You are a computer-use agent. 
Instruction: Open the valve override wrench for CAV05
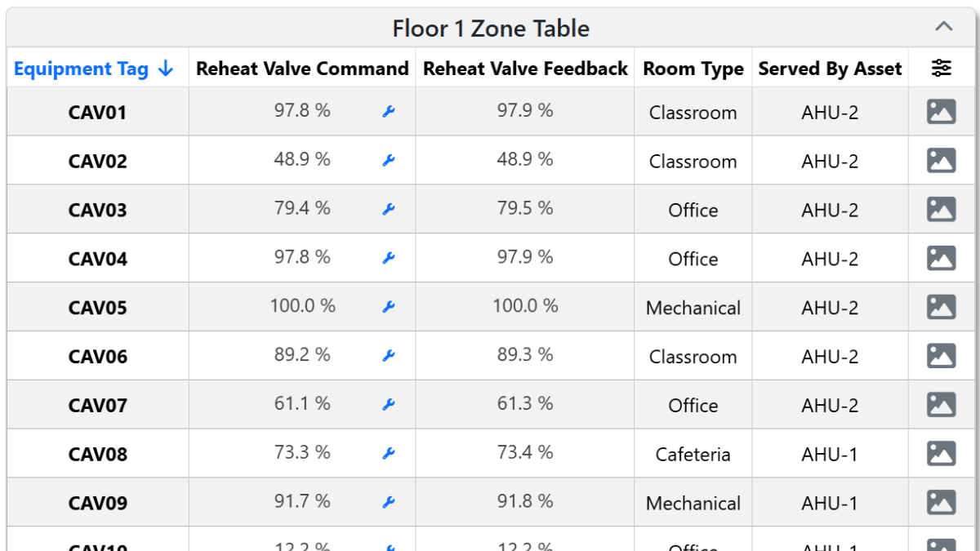click(x=388, y=307)
